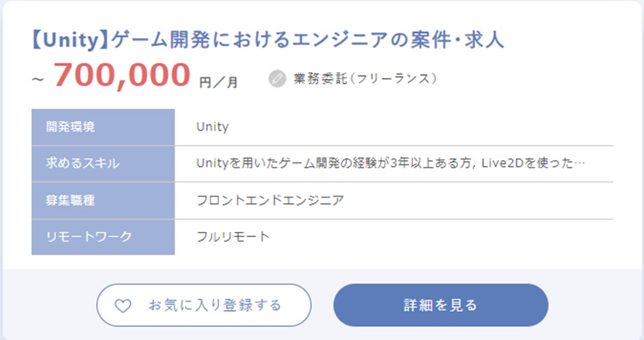Click the フルリモート remote work value
This screenshot has width=644, height=340.
[x=233, y=237]
